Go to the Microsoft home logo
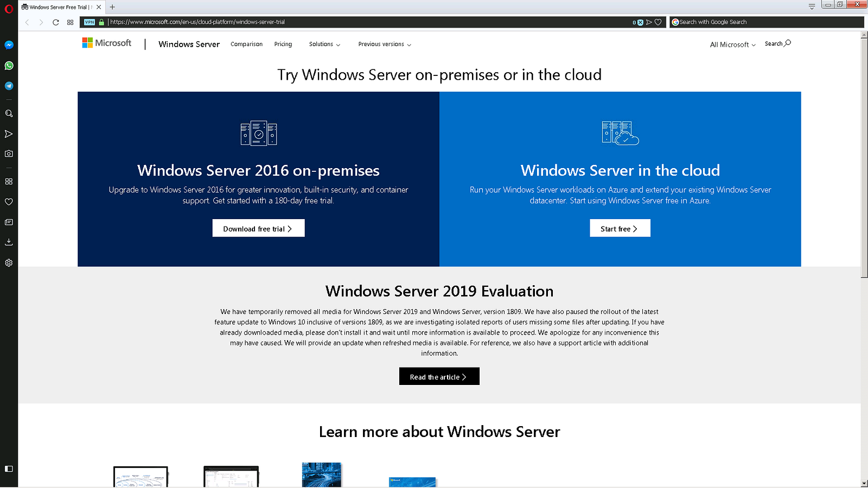 click(107, 43)
